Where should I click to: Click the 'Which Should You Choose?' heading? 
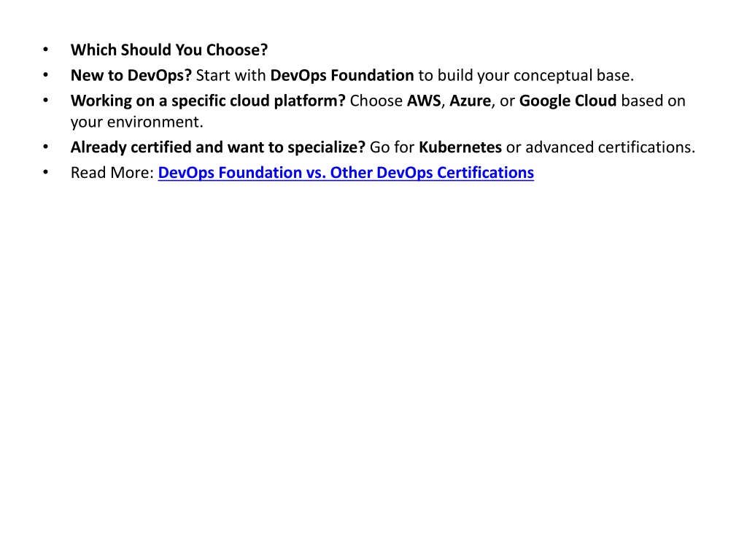(x=169, y=50)
